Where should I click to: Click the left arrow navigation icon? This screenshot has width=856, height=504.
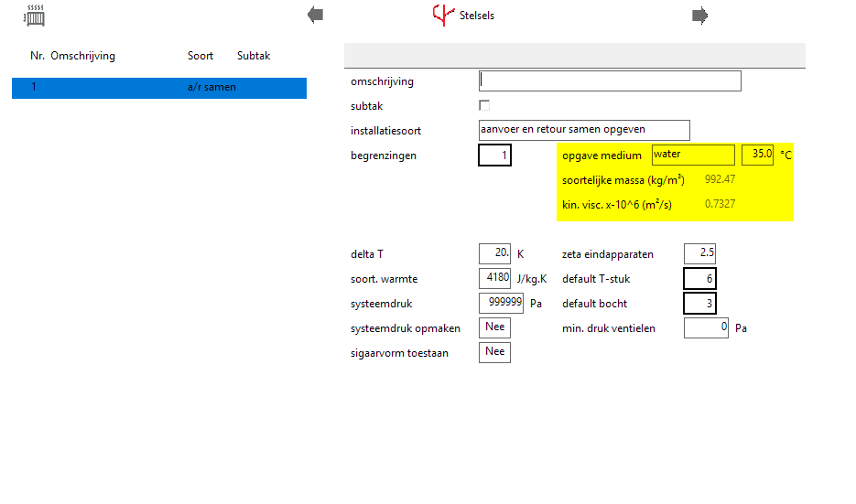[x=316, y=15]
